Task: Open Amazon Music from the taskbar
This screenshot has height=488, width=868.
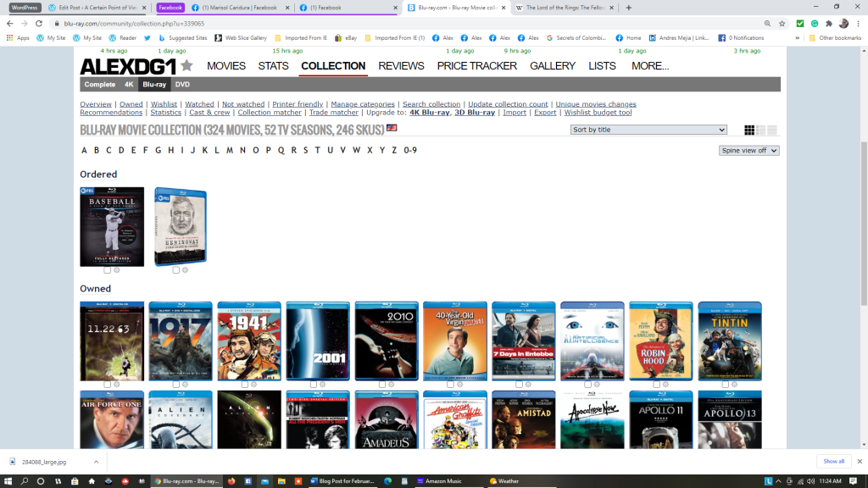Action: [439, 481]
